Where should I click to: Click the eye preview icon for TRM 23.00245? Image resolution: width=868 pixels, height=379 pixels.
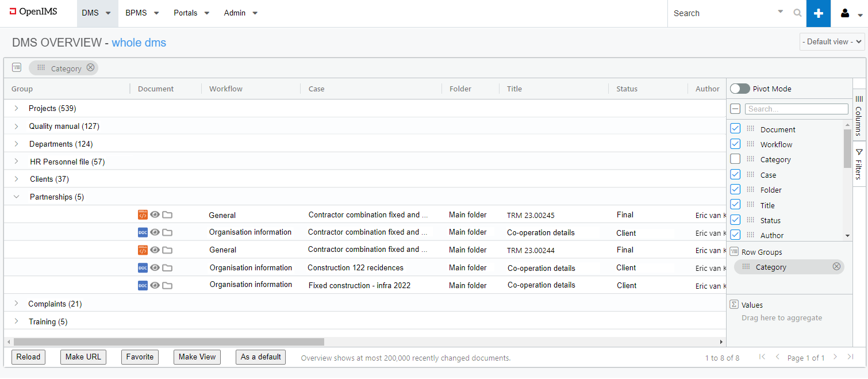pyautogui.click(x=155, y=215)
